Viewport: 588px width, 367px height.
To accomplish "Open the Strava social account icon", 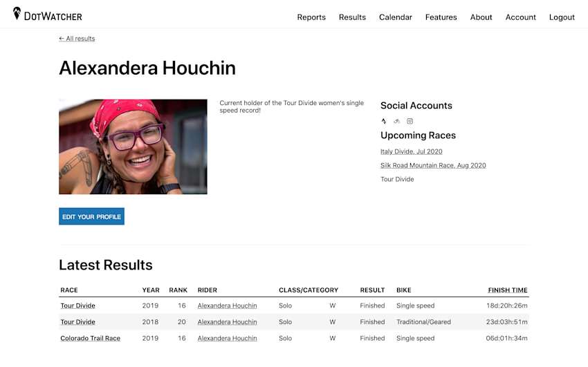I will pyautogui.click(x=384, y=121).
